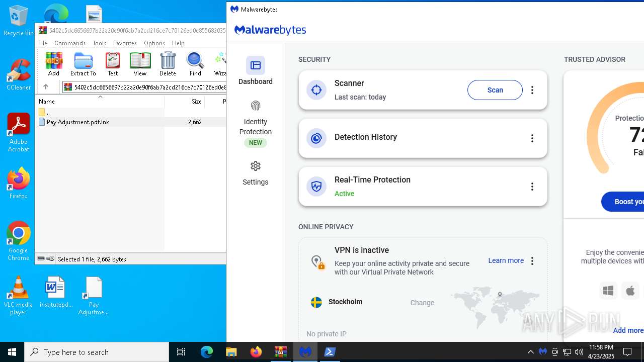644x362 pixels.
Task: Open Real-Time Protection three-dot options
Action: (532, 187)
